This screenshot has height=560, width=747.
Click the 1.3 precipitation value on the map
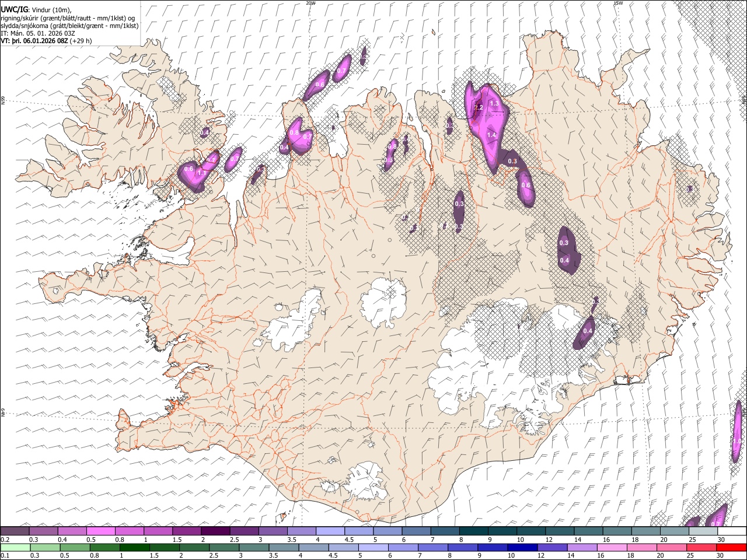coord(494,103)
